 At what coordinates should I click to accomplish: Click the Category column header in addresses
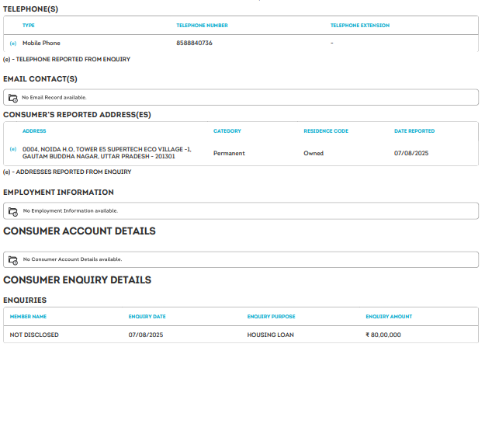click(x=227, y=131)
